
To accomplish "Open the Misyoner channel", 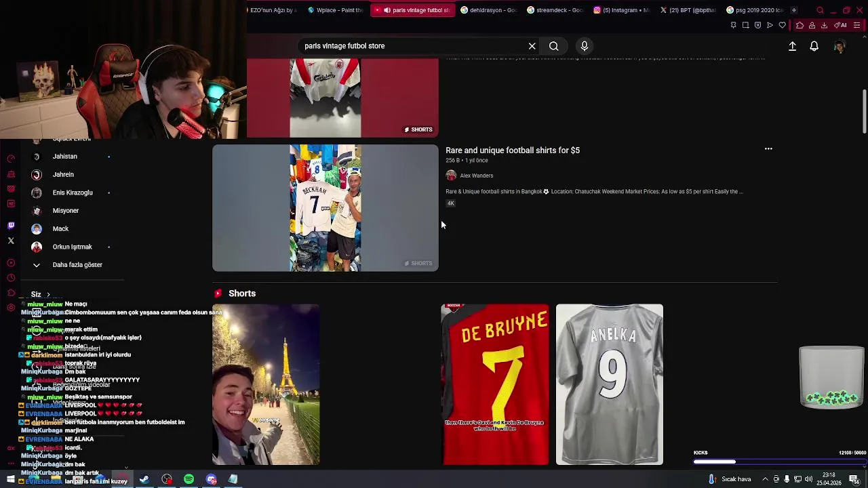I will tap(66, 211).
